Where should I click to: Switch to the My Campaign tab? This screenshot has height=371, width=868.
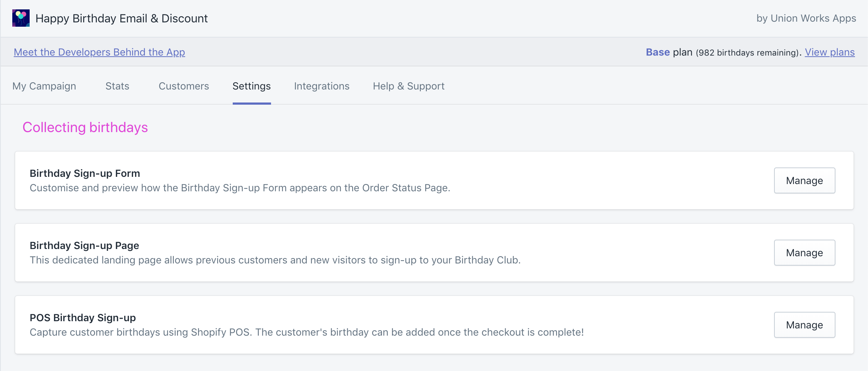click(x=44, y=86)
